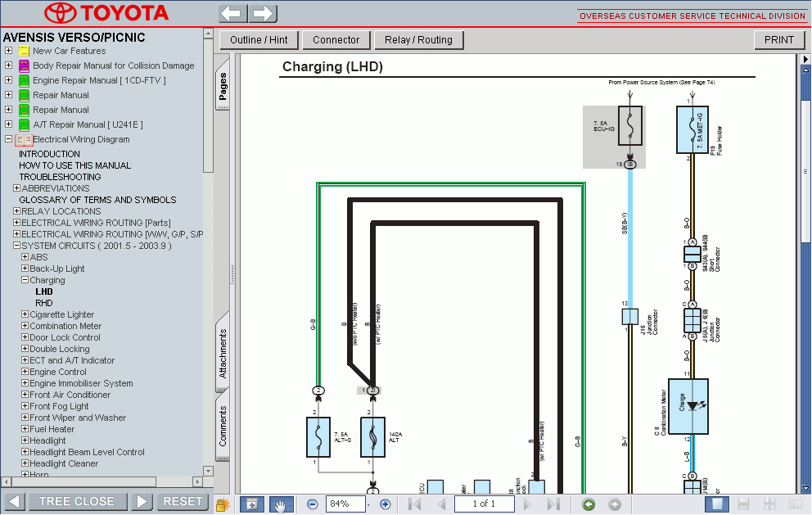Click the left triangle beside TREE CLOSE
The width and height of the screenshot is (812, 515).
pos(15,502)
